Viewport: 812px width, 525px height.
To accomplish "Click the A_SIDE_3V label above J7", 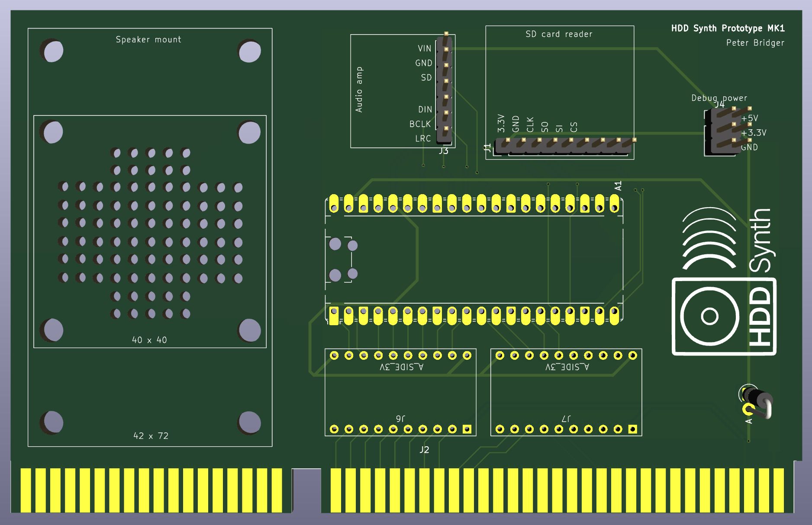I will tap(567, 367).
